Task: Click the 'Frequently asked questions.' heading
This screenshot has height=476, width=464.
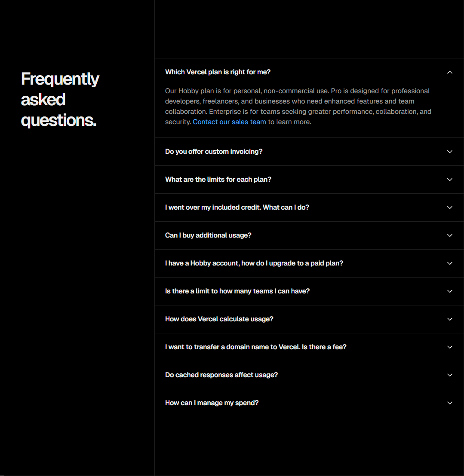Action: (60, 100)
